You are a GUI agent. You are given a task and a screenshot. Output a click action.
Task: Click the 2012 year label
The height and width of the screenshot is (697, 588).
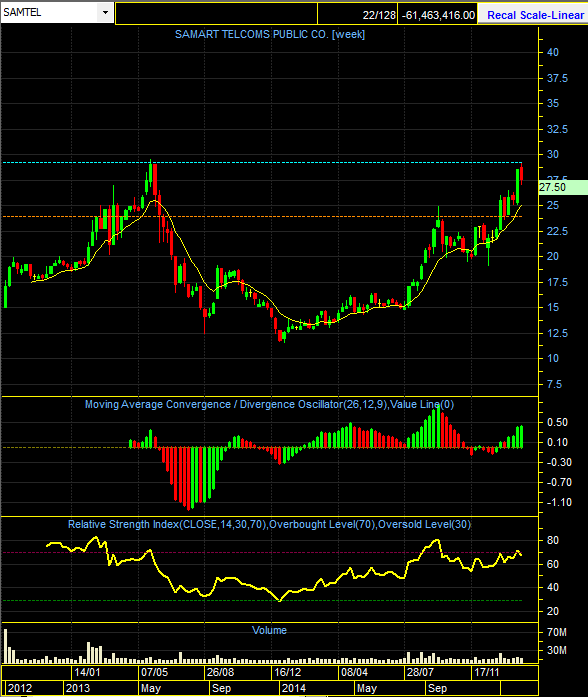(x=20, y=688)
